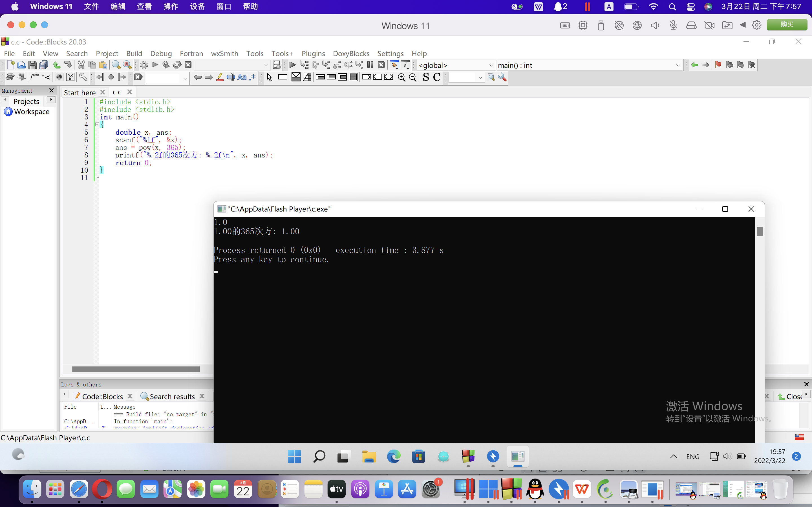Click the Build gear icon
The width and height of the screenshot is (812, 507).
click(x=144, y=65)
